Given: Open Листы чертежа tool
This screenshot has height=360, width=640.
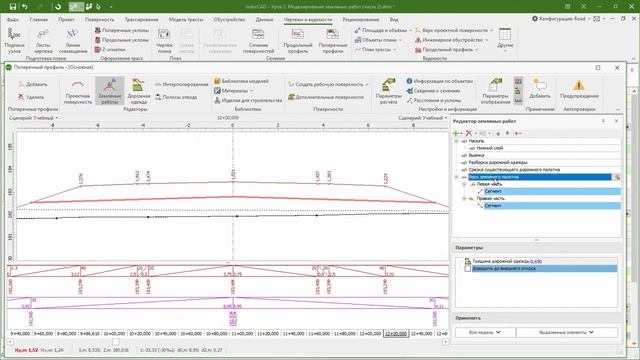Looking at the screenshot, I should 43,41.
